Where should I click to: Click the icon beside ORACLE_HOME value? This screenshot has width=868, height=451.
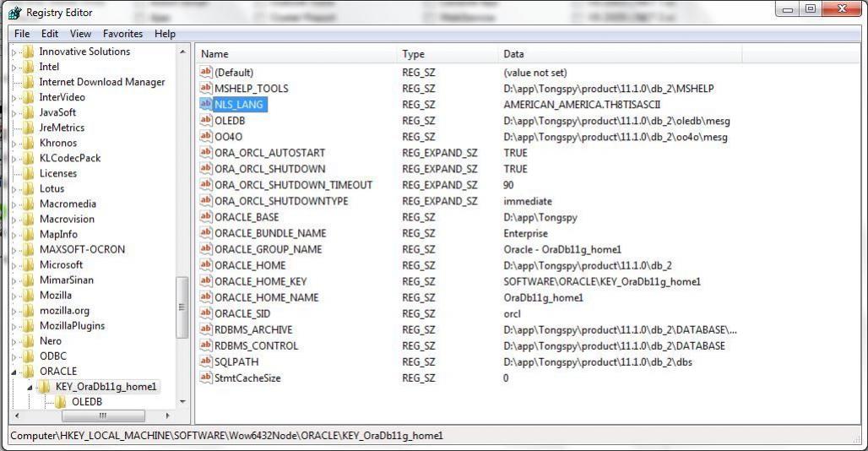[206, 264]
